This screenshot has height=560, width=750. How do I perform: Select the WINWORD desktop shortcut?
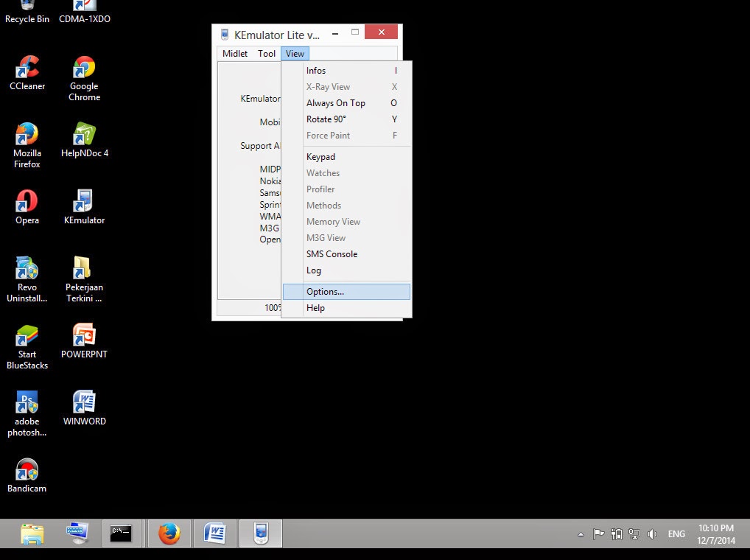(x=84, y=408)
